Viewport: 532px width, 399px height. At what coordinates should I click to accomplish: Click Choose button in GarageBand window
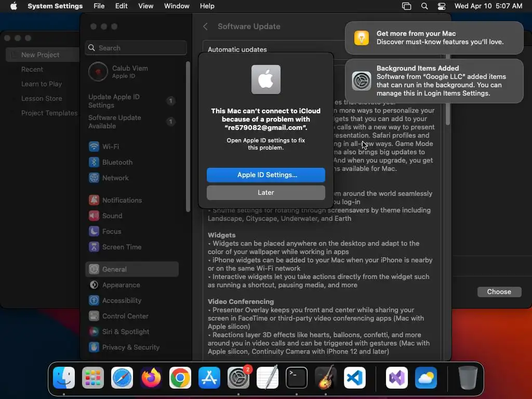pyautogui.click(x=499, y=292)
